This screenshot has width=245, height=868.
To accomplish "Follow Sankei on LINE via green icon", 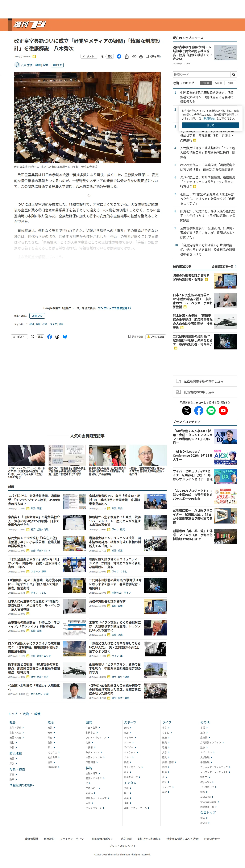I will 211,410.
